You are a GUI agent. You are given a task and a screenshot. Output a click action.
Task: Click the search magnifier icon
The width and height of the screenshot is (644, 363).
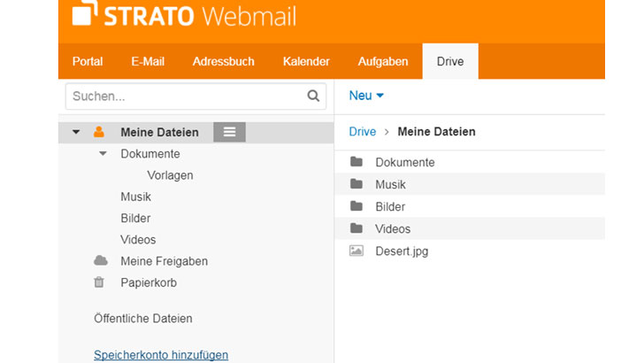pyautogui.click(x=313, y=96)
